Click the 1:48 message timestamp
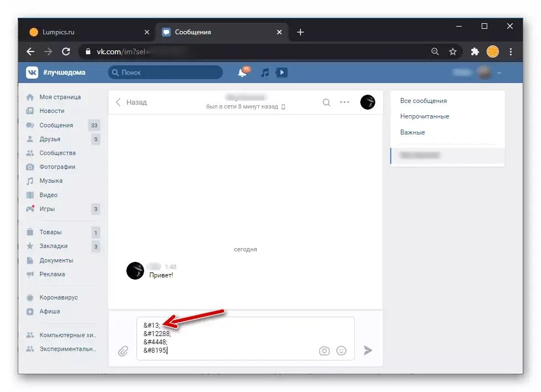The image size is (541, 392). click(x=170, y=267)
